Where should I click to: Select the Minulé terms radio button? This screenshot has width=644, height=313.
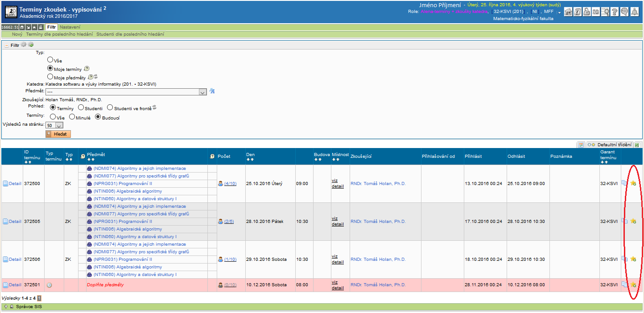click(72, 117)
